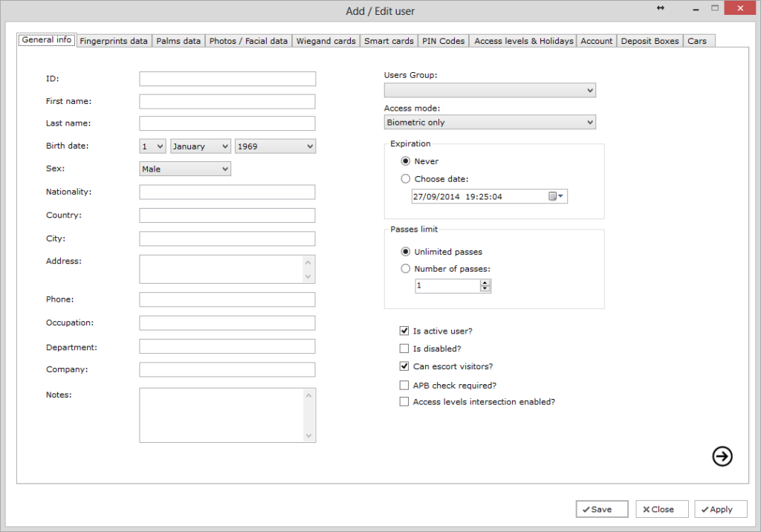Expand the Sex dropdown
761x532 pixels.
(185, 169)
